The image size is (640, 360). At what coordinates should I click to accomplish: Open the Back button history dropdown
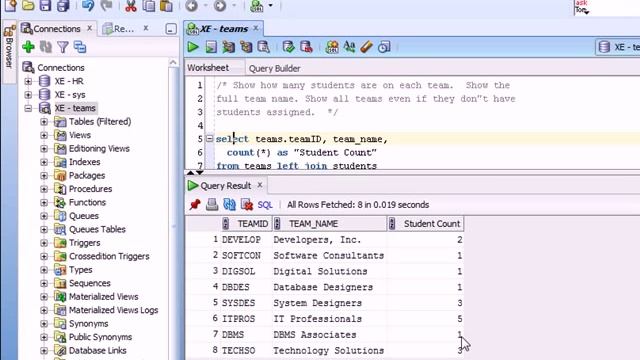[x=205, y=6]
